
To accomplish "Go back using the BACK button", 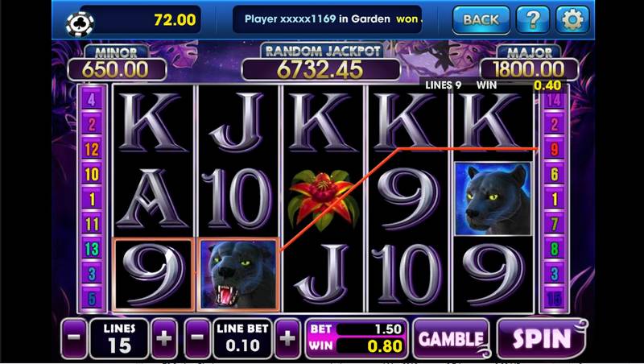I will [x=481, y=19].
